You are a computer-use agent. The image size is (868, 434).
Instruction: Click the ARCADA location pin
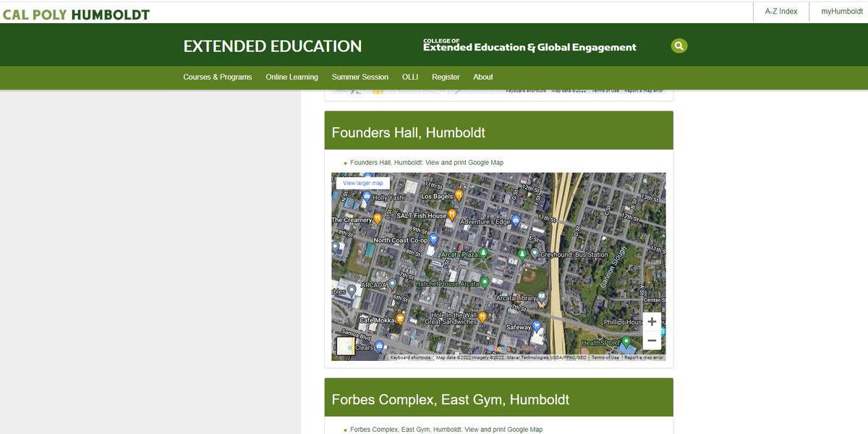click(x=392, y=284)
